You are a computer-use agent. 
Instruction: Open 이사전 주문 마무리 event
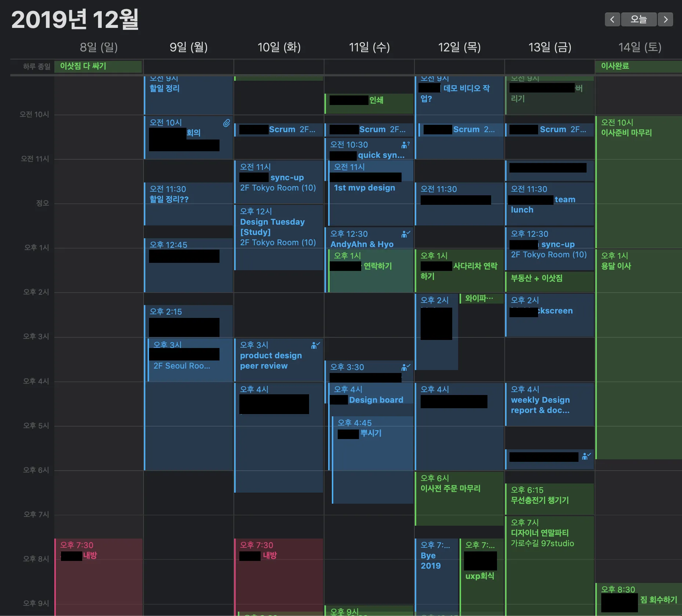click(x=460, y=498)
